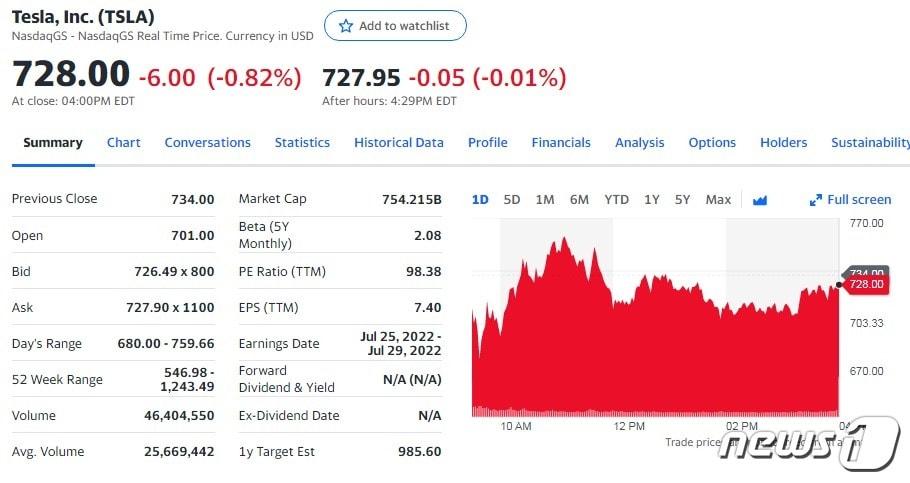Open Full screen chart view
910x483 pixels.
(x=850, y=200)
